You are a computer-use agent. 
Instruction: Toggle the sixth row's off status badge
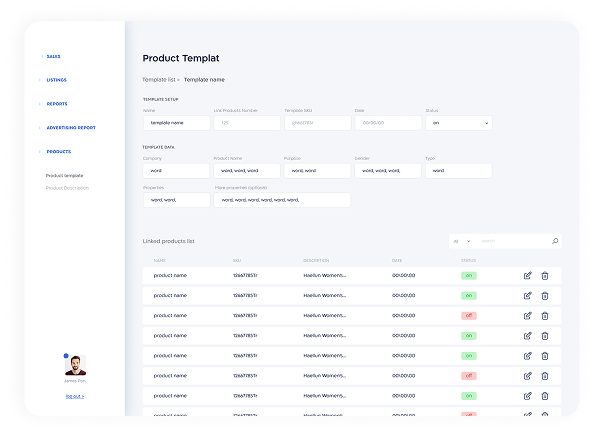(x=469, y=376)
